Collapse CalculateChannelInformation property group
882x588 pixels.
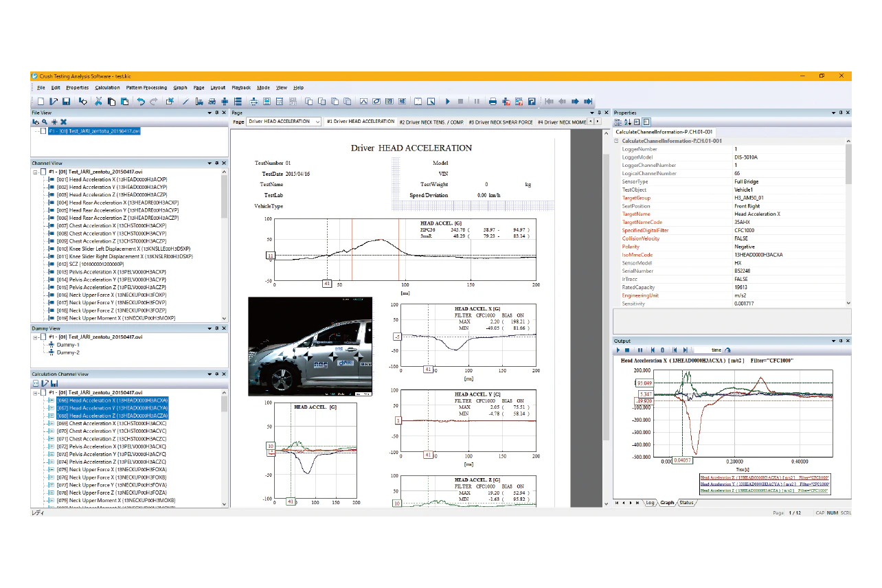616,141
